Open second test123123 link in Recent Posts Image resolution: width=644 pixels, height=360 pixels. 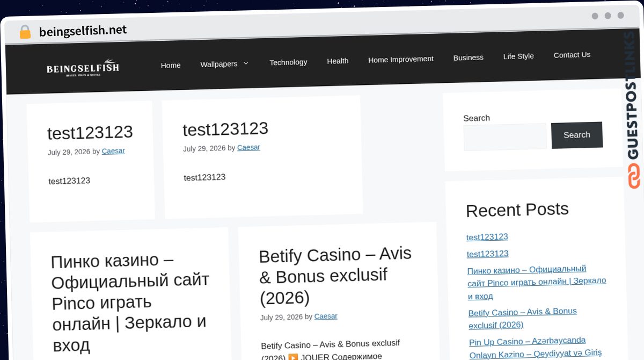tap(488, 254)
